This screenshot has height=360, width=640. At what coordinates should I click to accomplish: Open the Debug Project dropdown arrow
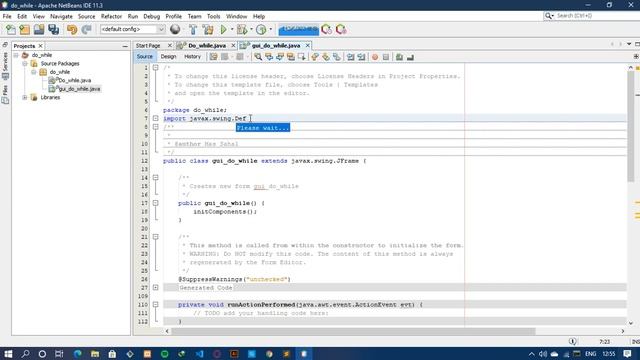pyautogui.click(x=251, y=29)
